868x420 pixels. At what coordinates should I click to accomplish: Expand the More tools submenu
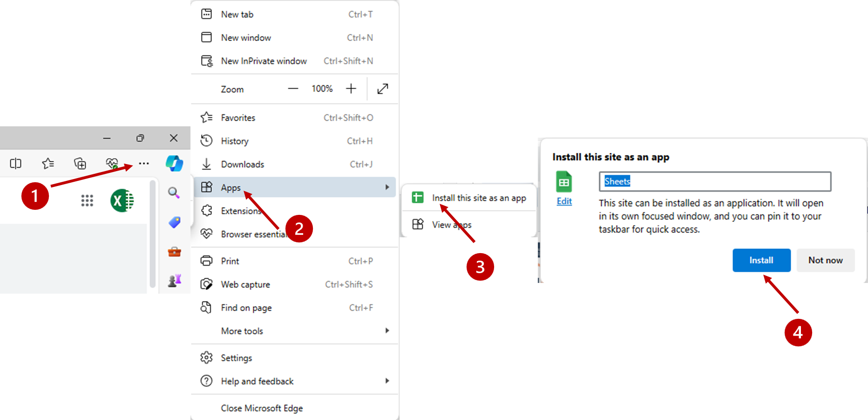pos(294,331)
